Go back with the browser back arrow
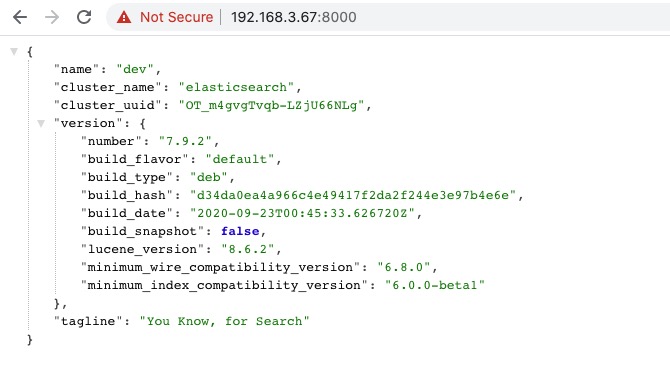This screenshot has height=384, width=670. (20, 17)
